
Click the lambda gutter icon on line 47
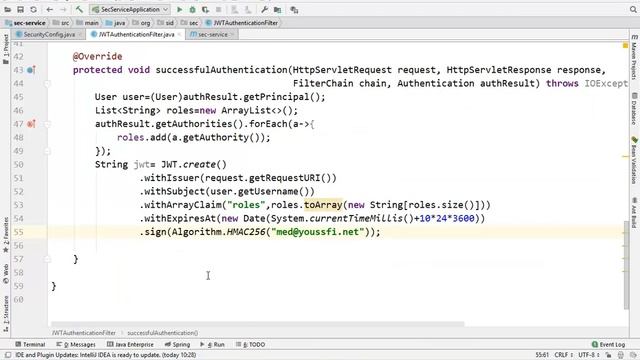(x=31, y=124)
